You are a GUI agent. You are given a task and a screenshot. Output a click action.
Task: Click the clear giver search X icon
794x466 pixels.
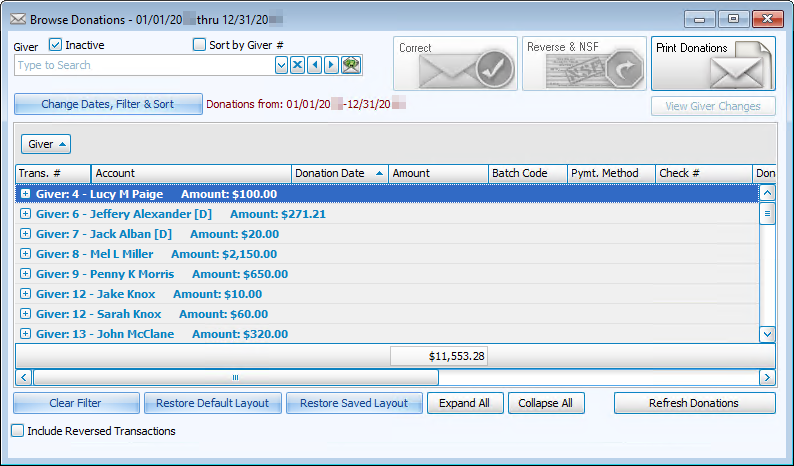pos(298,66)
